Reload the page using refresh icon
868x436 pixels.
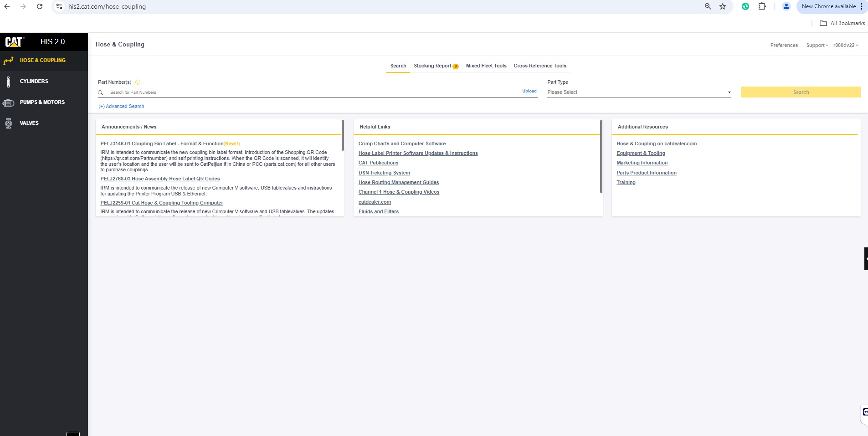point(40,6)
